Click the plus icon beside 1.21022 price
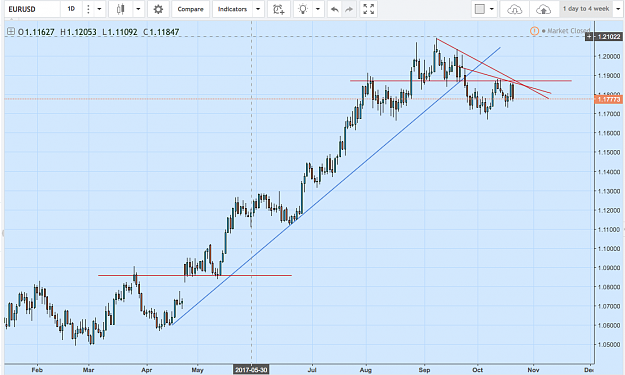Viewport: 625px width, 375px height. click(x=589, y=37)
